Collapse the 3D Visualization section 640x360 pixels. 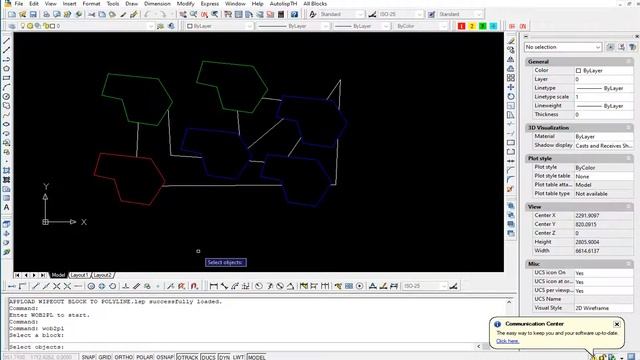tap(629, 128)
